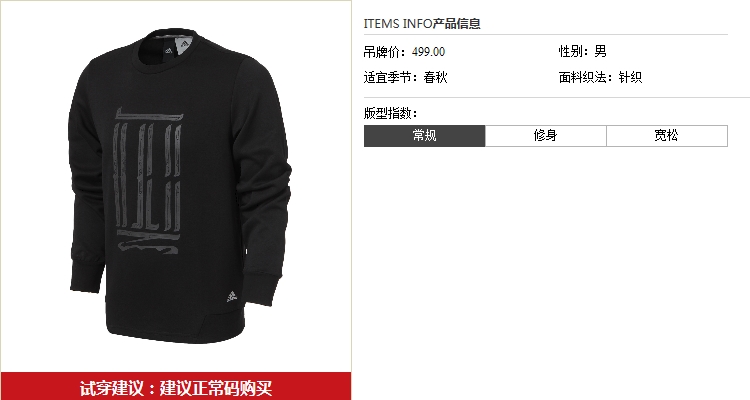Select the 常规 fit option
750x400 pixels.
424,136
